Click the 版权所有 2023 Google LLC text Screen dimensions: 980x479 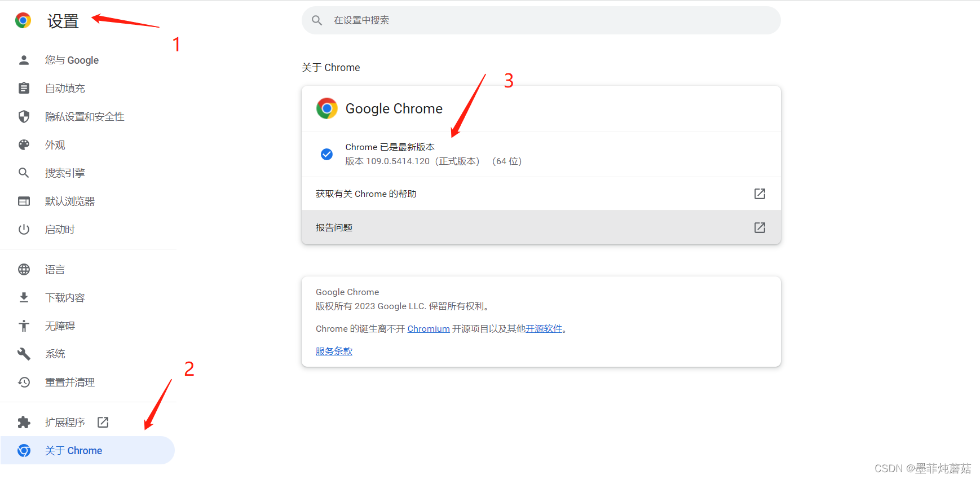tap(403, 306)
